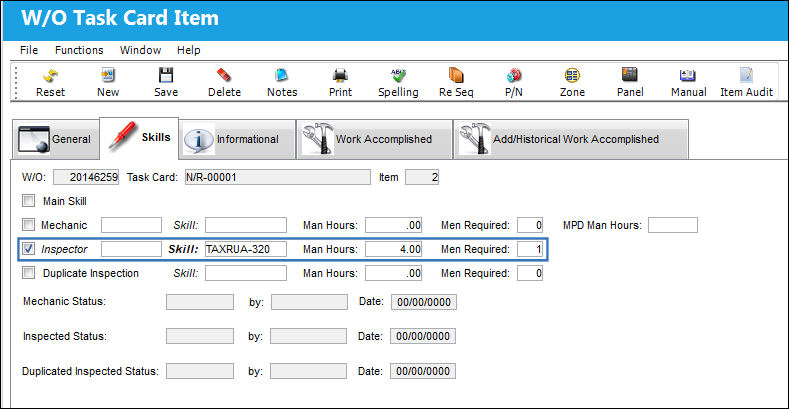Open the Work Accomplished tab
This screenshot has height=409, width=789.
pos(374,139)
